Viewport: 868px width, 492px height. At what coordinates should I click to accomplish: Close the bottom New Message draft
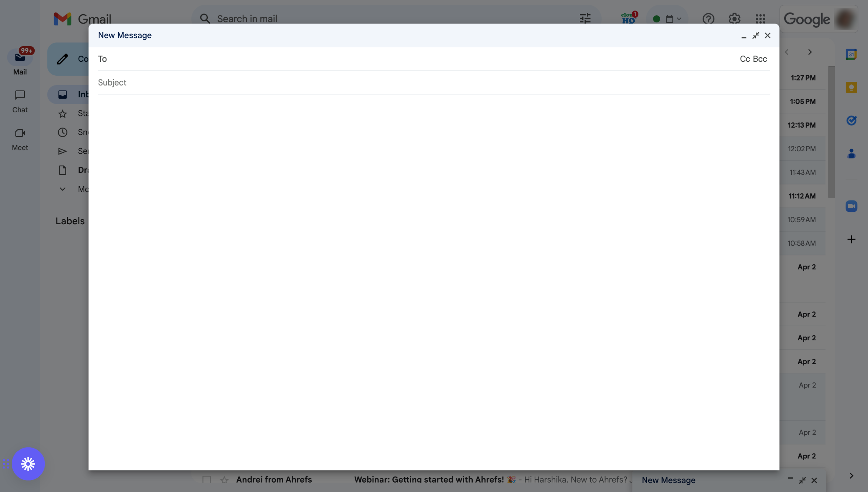point(814,480)
